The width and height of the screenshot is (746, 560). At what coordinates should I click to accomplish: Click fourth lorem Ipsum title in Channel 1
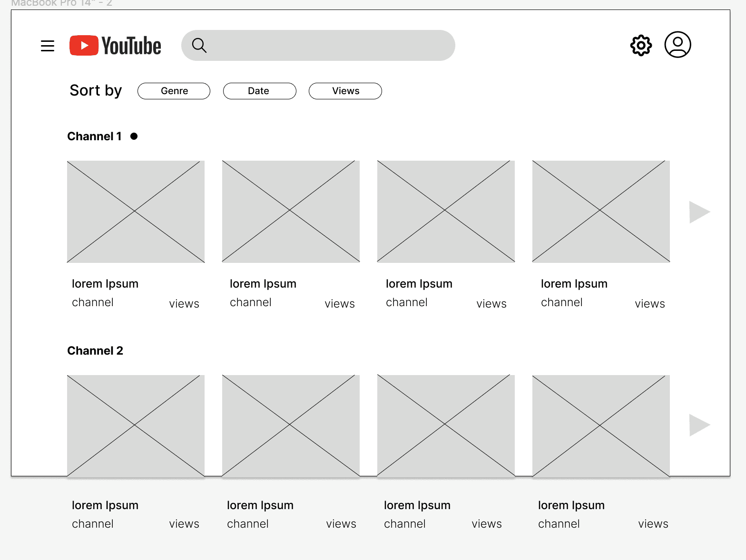point(574,284)
